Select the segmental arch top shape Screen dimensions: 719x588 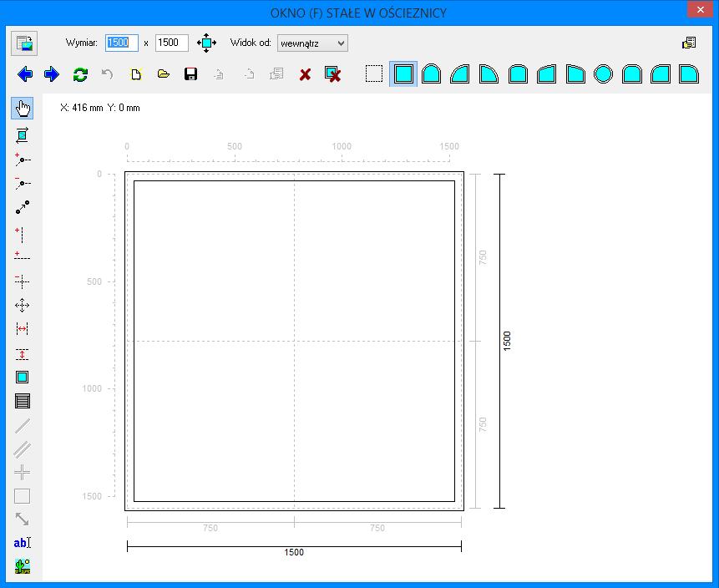click(518, 73)
